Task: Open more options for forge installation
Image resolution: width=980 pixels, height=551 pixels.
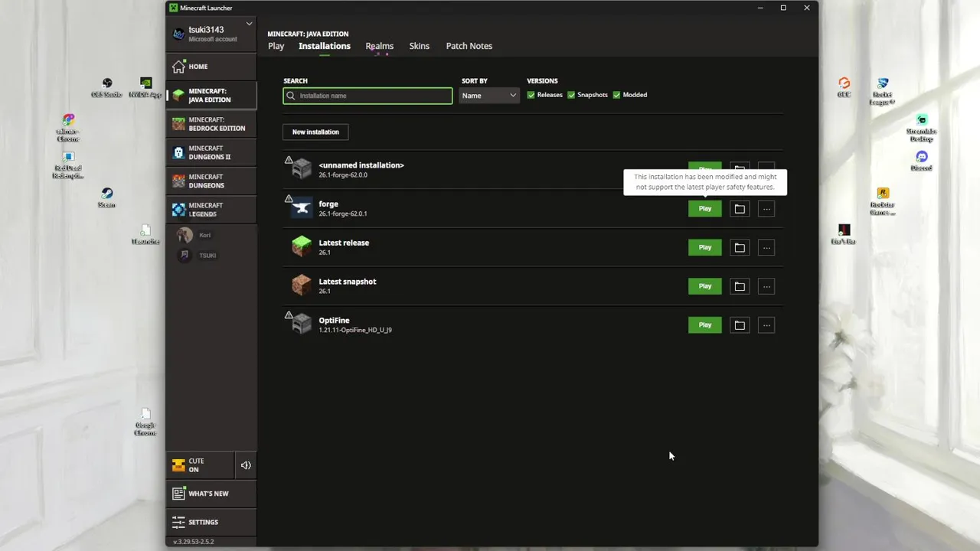Action: [766, 209]
